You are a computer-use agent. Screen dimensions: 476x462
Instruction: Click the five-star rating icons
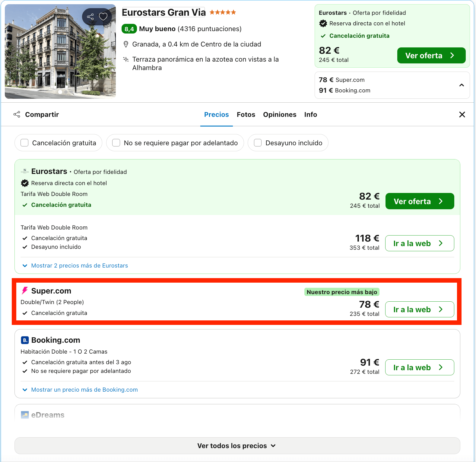(223, 12)
